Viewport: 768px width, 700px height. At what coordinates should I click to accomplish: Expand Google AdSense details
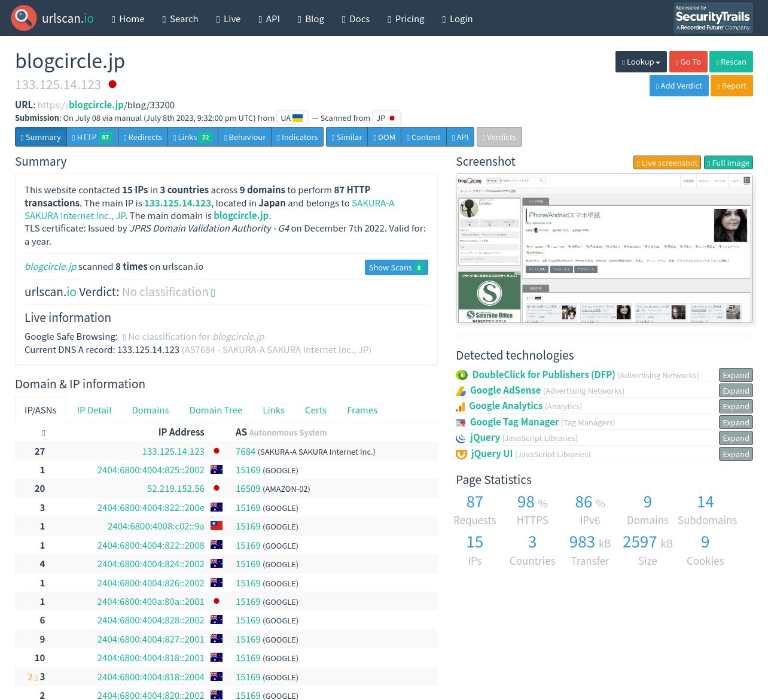point(736,391)
